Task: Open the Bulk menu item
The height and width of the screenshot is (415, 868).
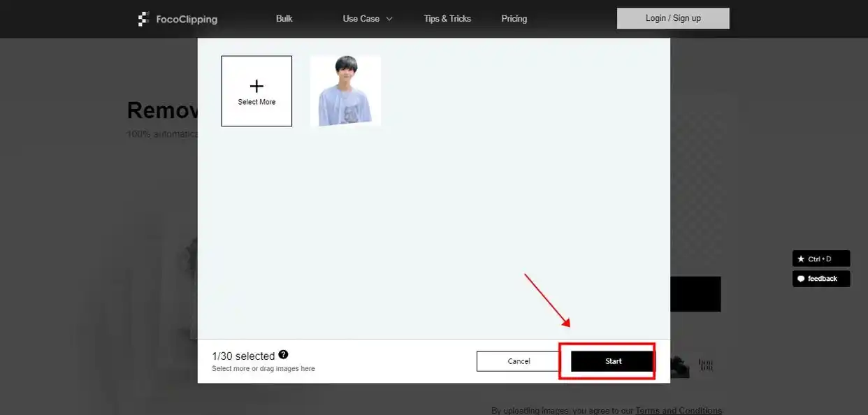Action: [284, 19]
